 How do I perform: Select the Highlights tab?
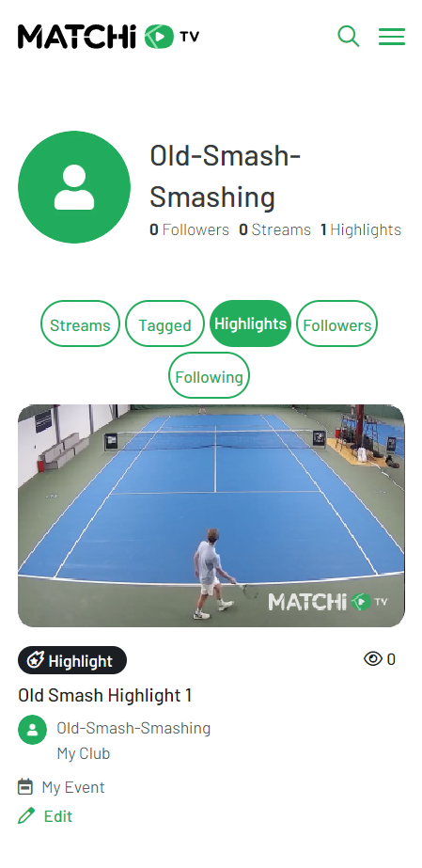(251, 324)
